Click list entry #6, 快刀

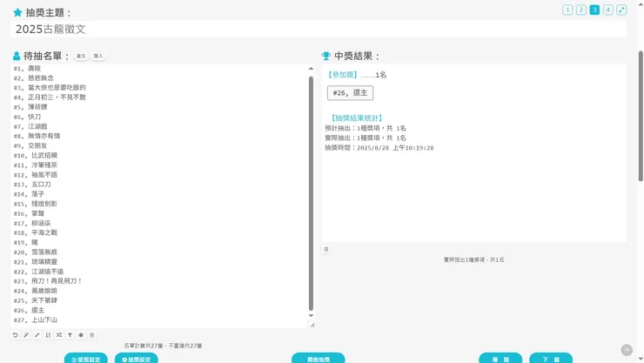pos(27,117)
